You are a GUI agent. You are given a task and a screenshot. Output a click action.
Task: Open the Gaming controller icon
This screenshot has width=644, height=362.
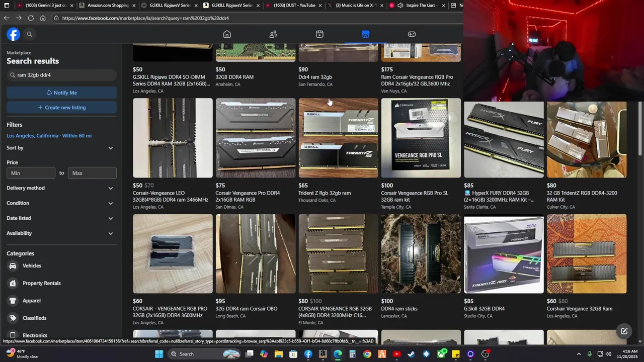[412, 34]
